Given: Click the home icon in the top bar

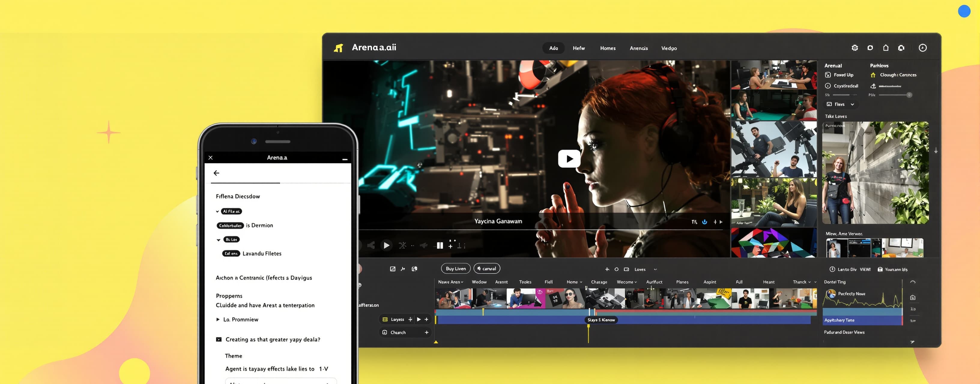Looking at the screenshot, I should [886, 47].
